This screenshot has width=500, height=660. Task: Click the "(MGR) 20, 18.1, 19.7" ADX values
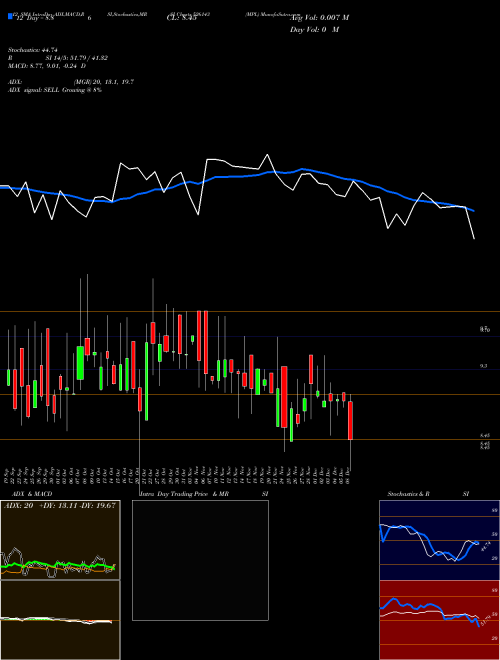[x=104, y=82]
